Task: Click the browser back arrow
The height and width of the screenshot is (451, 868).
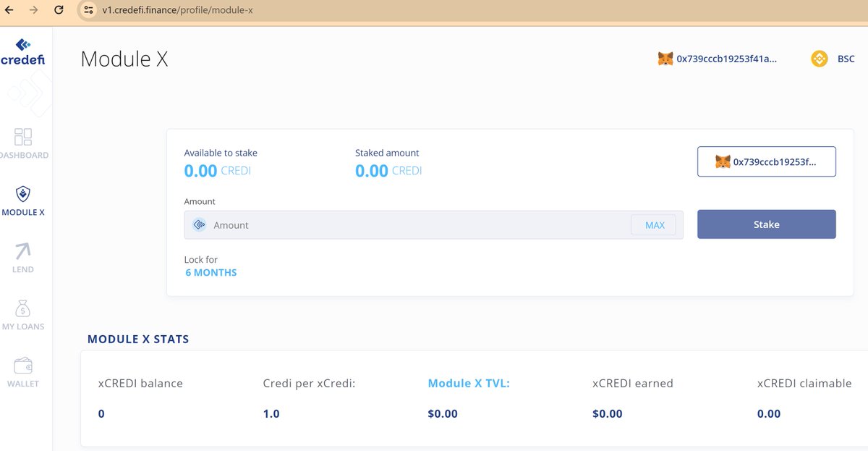Action: coord(9,10)
